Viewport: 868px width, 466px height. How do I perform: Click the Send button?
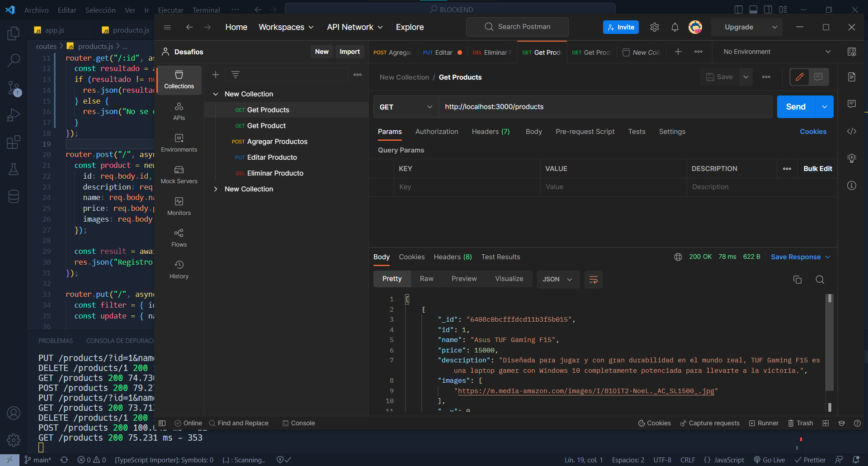[796, 107]
